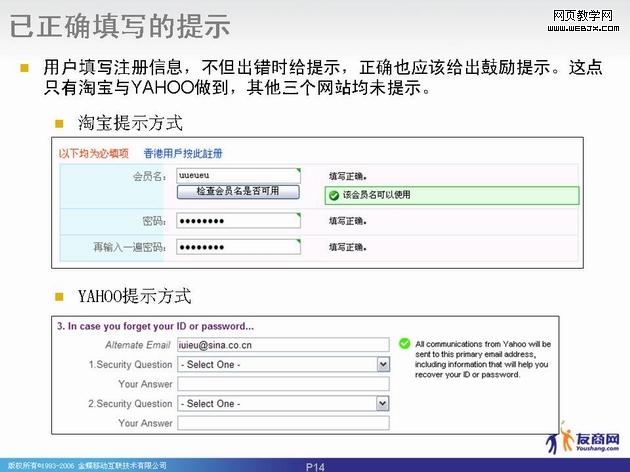Focus the 再输入一遍密码 confirm password field
Image resolution: width=630 pixels, height=472 pixels.
(237, 246)
